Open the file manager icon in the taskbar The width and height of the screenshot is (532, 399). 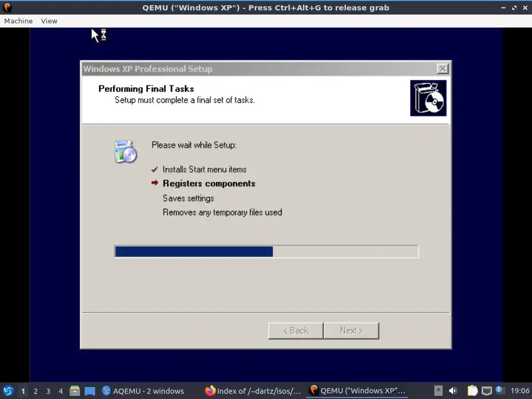click(75, 391)
